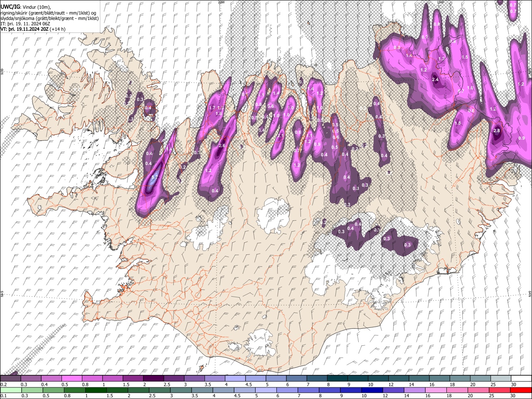Viewport: 532px width, 399px height.
Task: Select the 'rigning/skúrir' legend description line
Action: pyautogui.click(x=49, y=12)
